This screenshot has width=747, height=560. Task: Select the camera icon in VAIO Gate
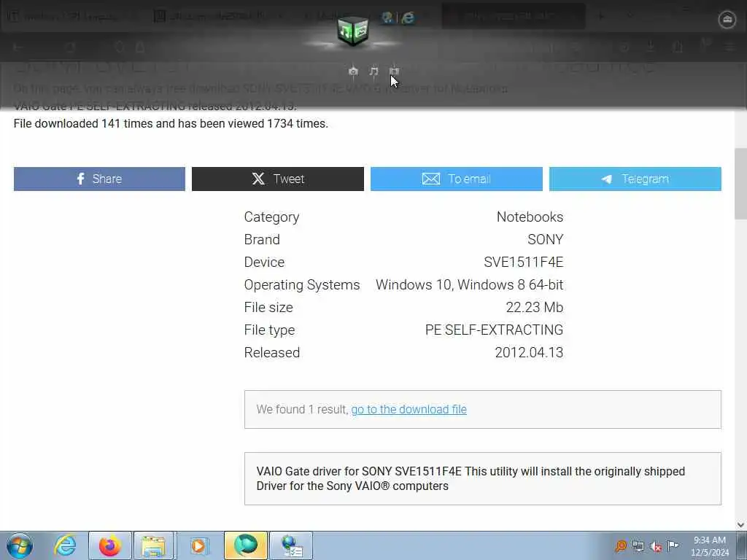353,71
